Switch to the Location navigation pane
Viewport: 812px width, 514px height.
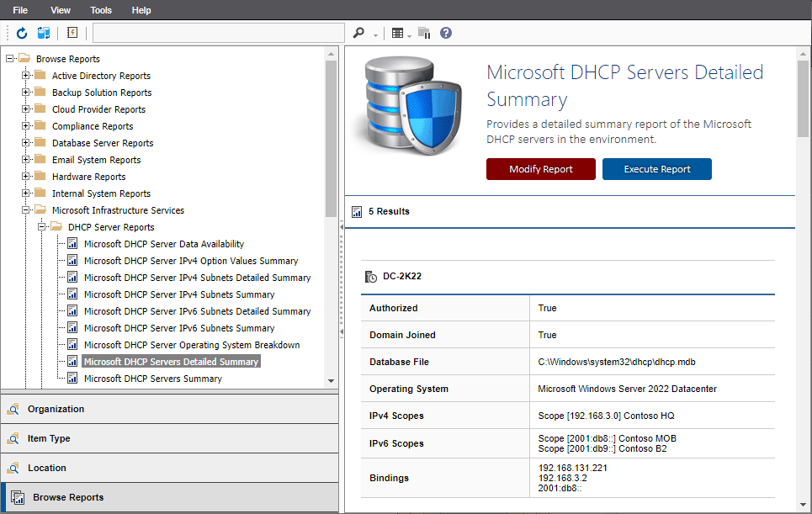coord(169,468)
